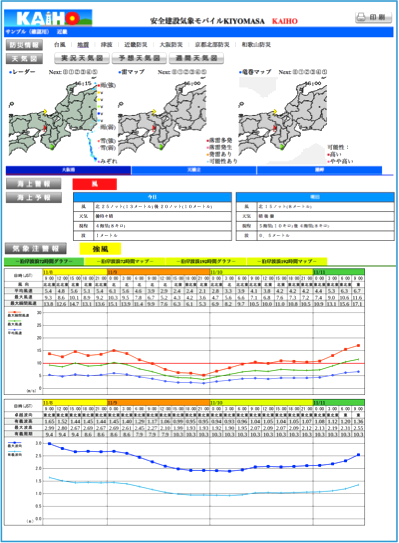The width and height of the screenshot is (399, 543).
Task: Switch to the 72時間マップ tab
Action: point(125,261)
